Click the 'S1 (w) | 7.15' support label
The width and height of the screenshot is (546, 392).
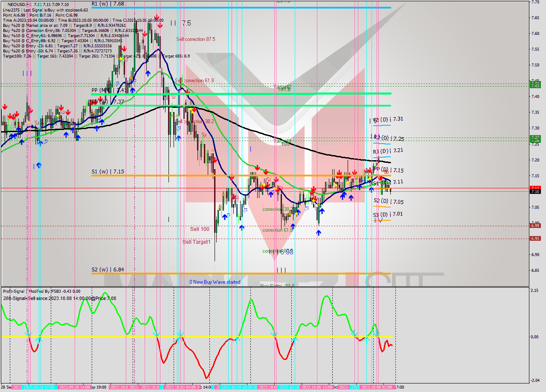point(108,171)
